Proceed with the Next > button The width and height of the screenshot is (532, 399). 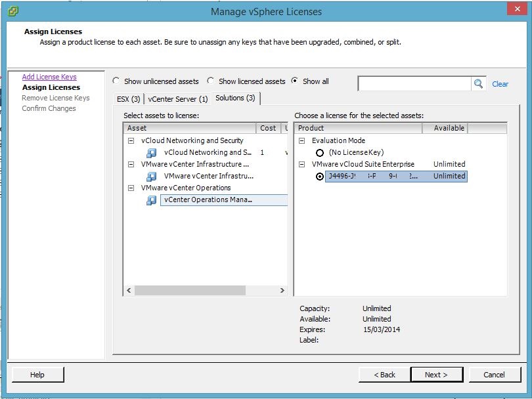pyautogui.click(x=436, y=375)
